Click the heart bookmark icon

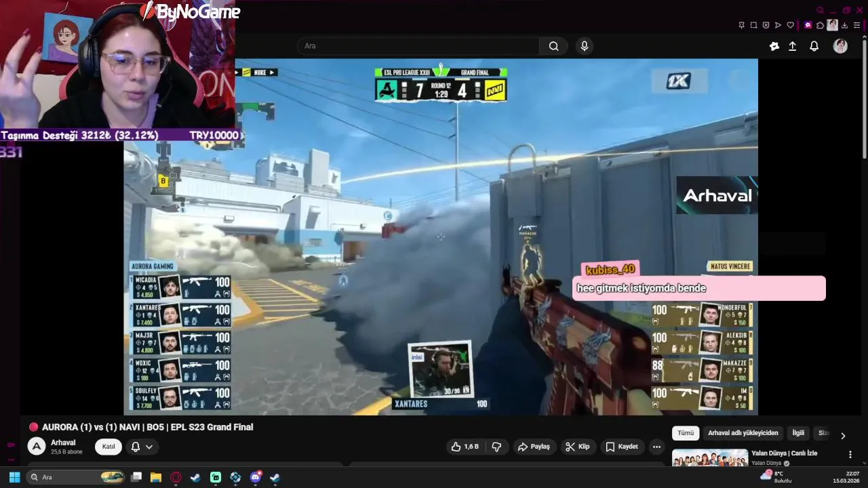tap(790, 25)
